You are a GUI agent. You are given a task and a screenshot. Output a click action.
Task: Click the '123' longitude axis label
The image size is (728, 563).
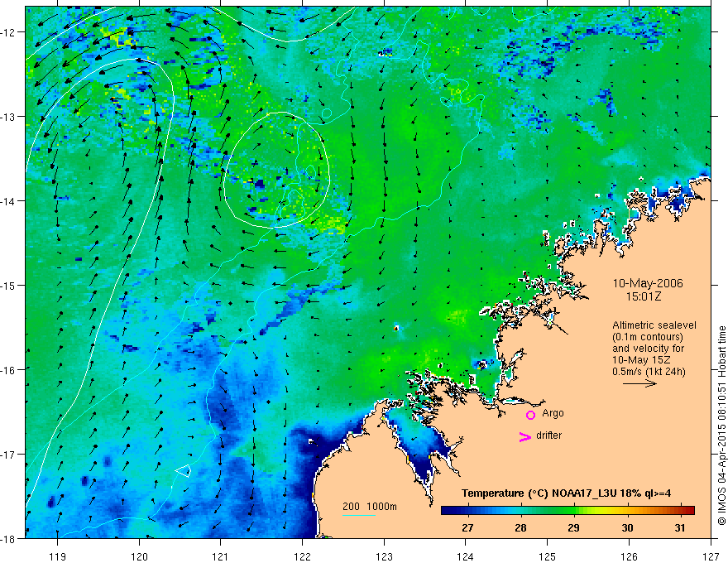(384, 556)
